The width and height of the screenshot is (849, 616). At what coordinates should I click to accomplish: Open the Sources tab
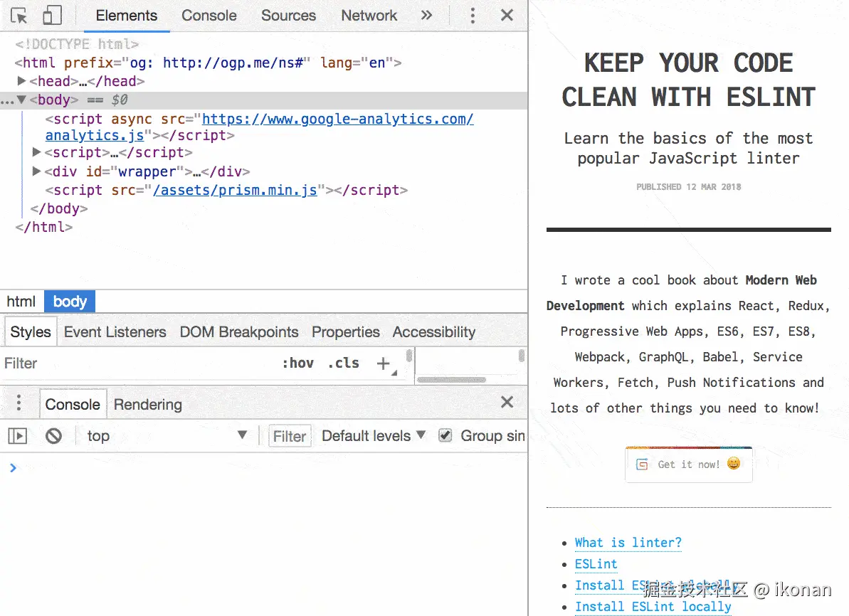(289, 15)
